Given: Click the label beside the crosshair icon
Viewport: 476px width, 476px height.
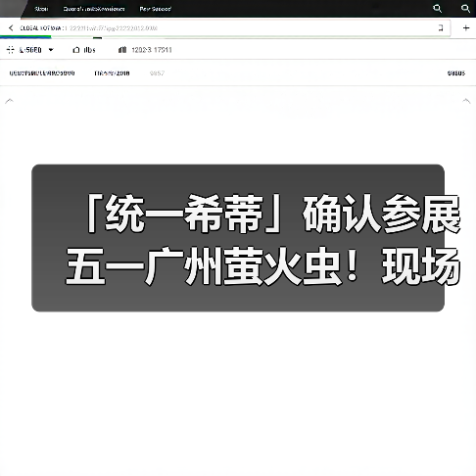Looking at the screenshot, I should pos(30,50).
